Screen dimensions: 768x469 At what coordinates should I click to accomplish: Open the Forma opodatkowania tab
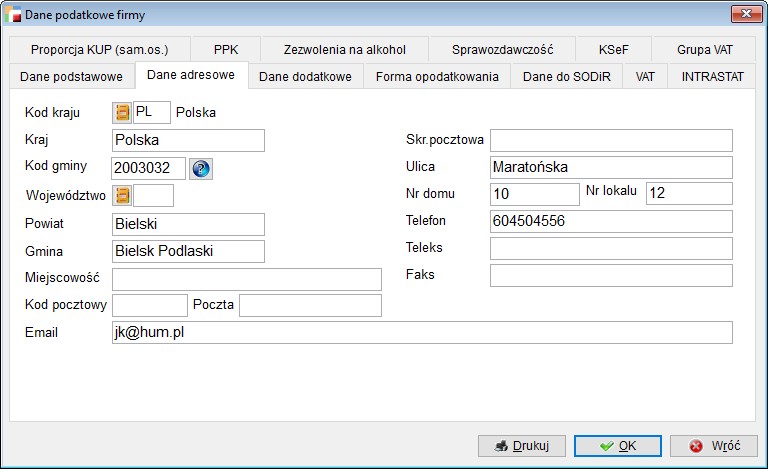point(437,77)
